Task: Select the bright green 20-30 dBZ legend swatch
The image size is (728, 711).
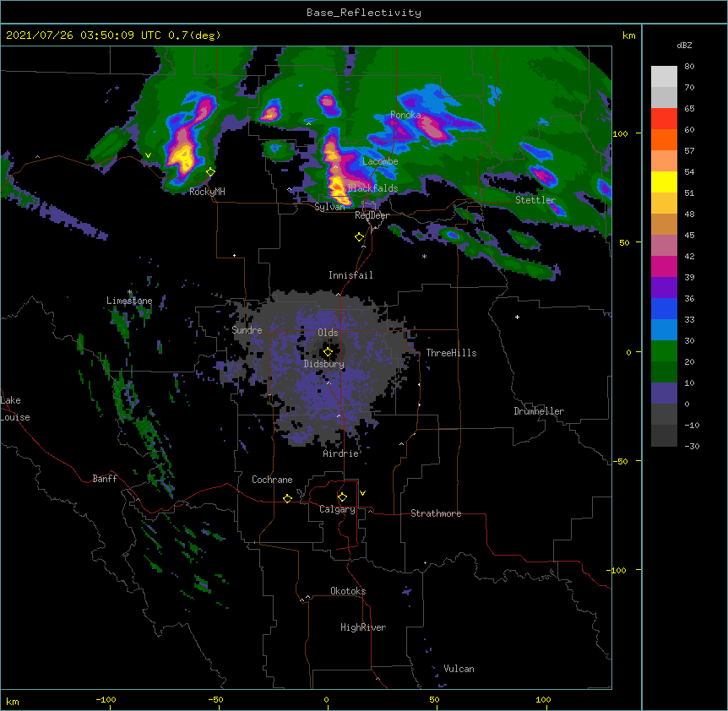Action: tap(664, 351)
